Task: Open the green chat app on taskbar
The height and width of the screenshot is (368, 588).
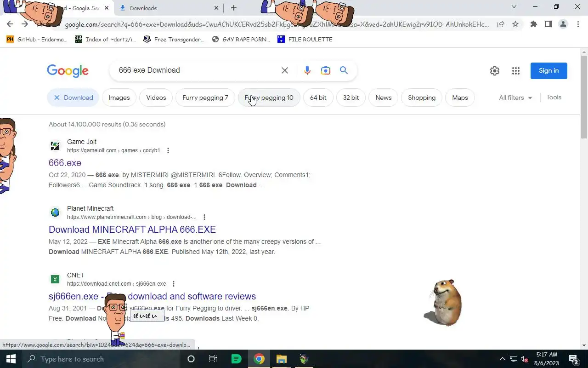Action: pyautogui.click(x=236, y=359)
